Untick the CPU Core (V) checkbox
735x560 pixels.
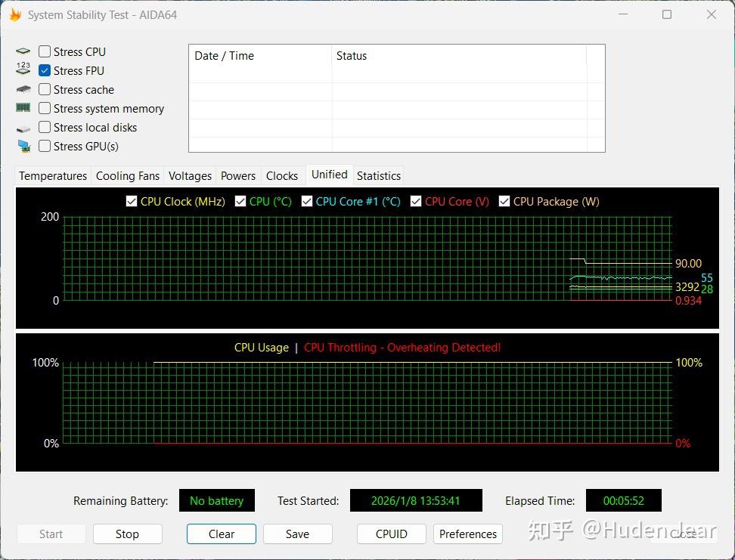coord(416,201)
